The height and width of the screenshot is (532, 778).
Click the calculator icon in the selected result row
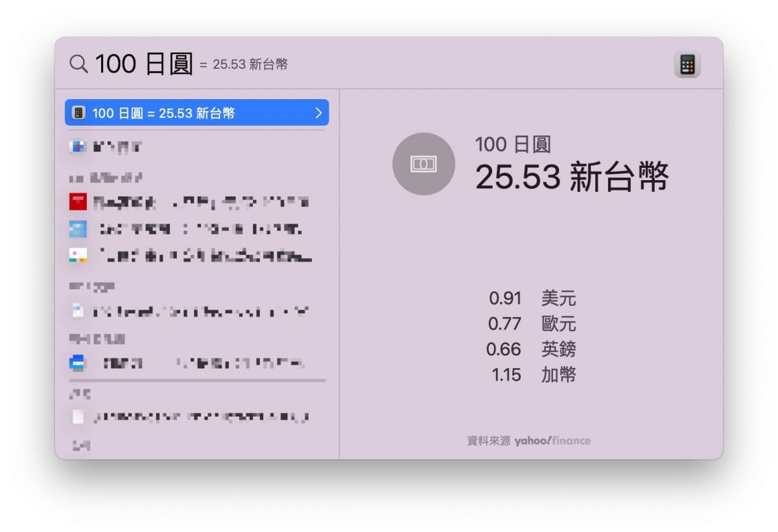(78, 113)
